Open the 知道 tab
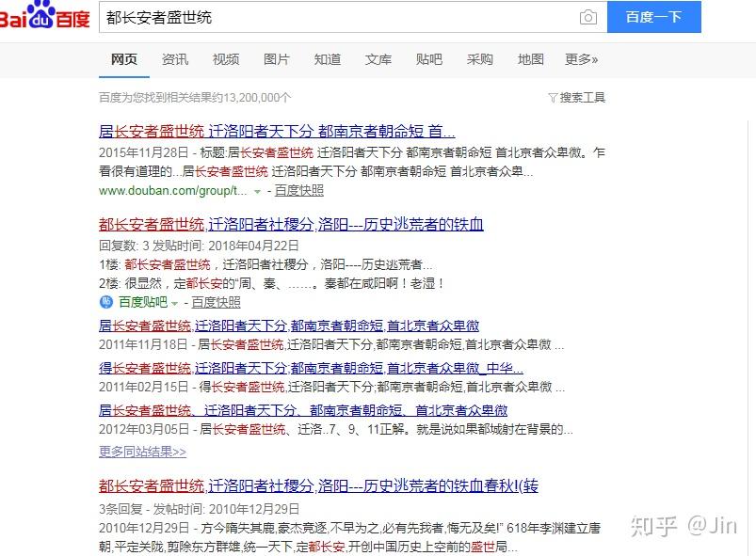Image resolution: width=756 pixels, height=556 pixels. [328, 59]
